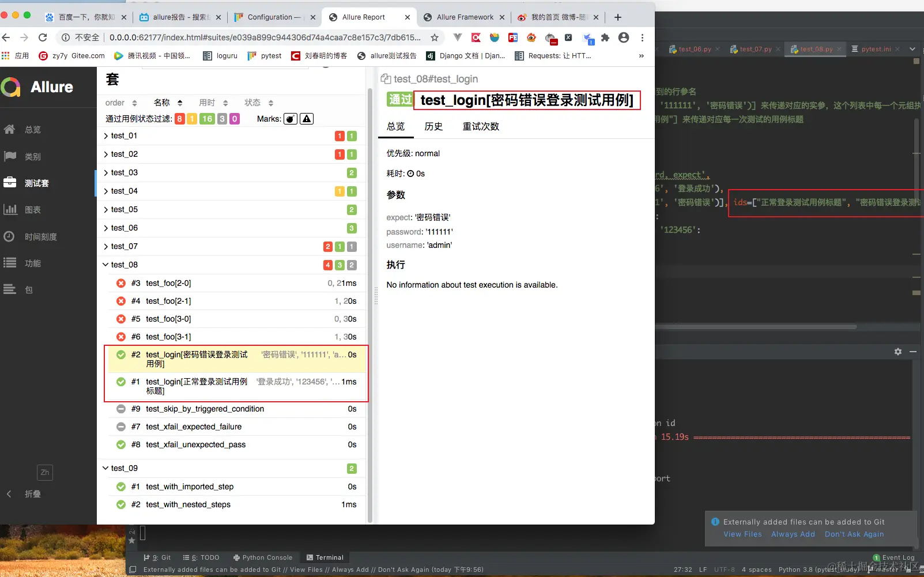Click the Allure logo
Image resolution: width=924 pixels, height=577 pixels.
[x=37, y=87]
